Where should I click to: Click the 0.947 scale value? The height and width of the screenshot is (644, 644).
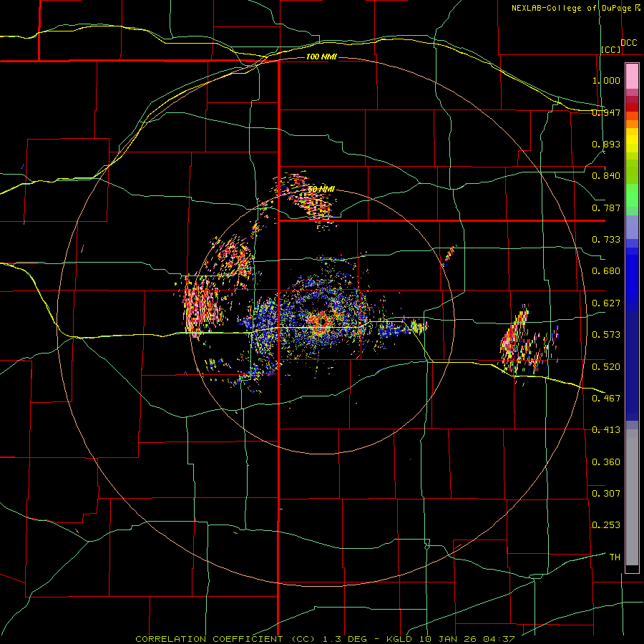[x=606, y=112]
